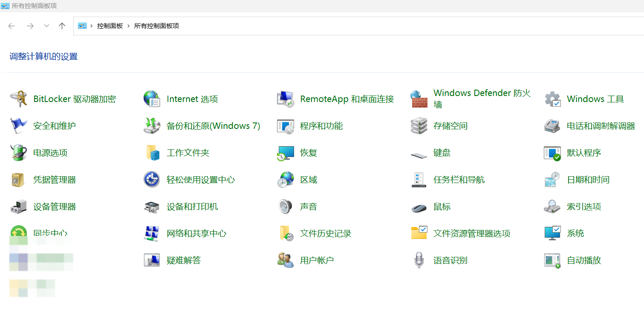644x323 pixels.
Task: Go back with the left arrow button
Action: 12,26
